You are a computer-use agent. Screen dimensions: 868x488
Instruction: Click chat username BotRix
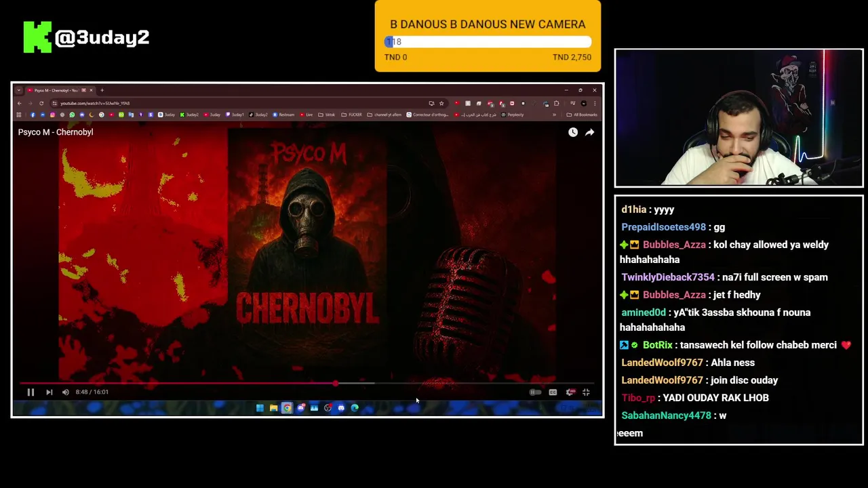click(657, 345)
